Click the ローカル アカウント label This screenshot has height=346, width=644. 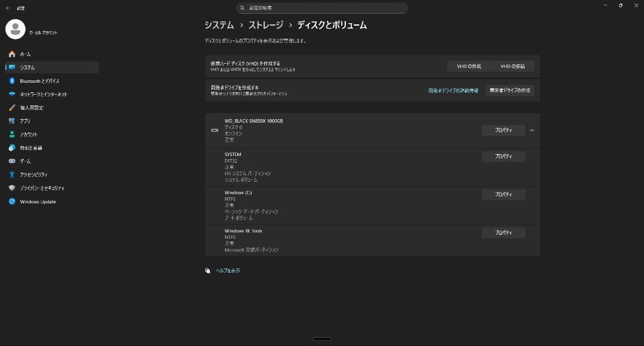[x=43, y=33]
